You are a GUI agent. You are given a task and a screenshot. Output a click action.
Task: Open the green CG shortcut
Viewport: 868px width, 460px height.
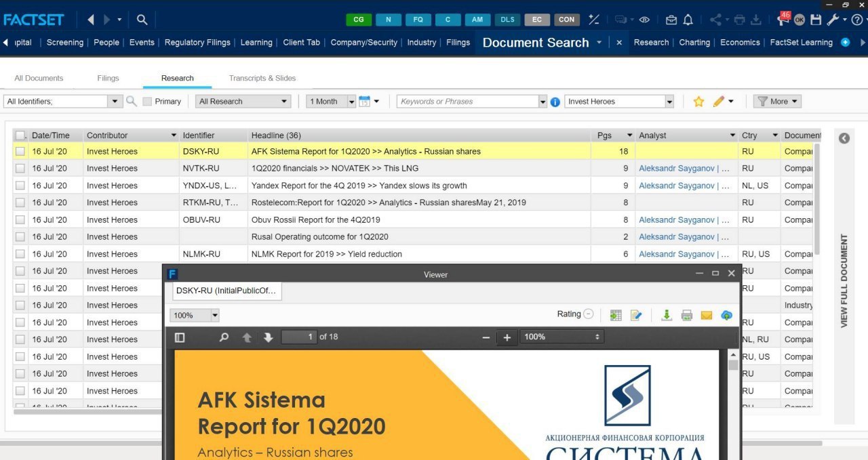click(359, 20)
